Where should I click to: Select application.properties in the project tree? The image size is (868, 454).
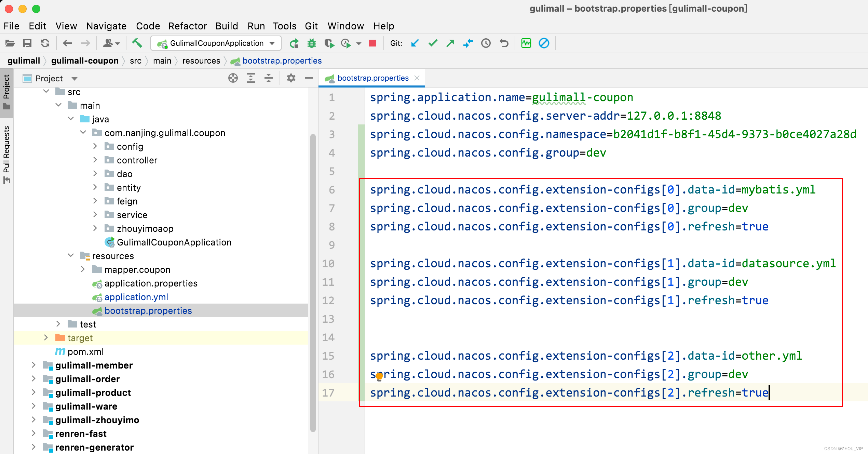point(151,283)
